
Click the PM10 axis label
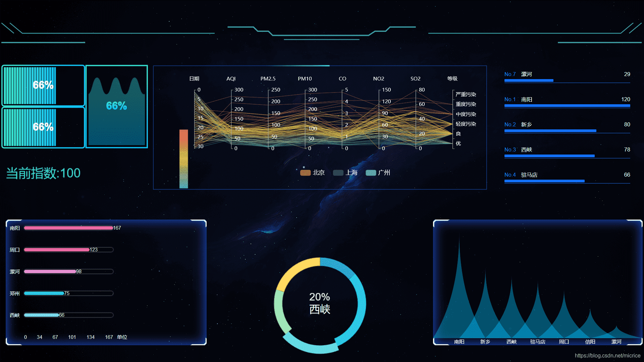305,78
